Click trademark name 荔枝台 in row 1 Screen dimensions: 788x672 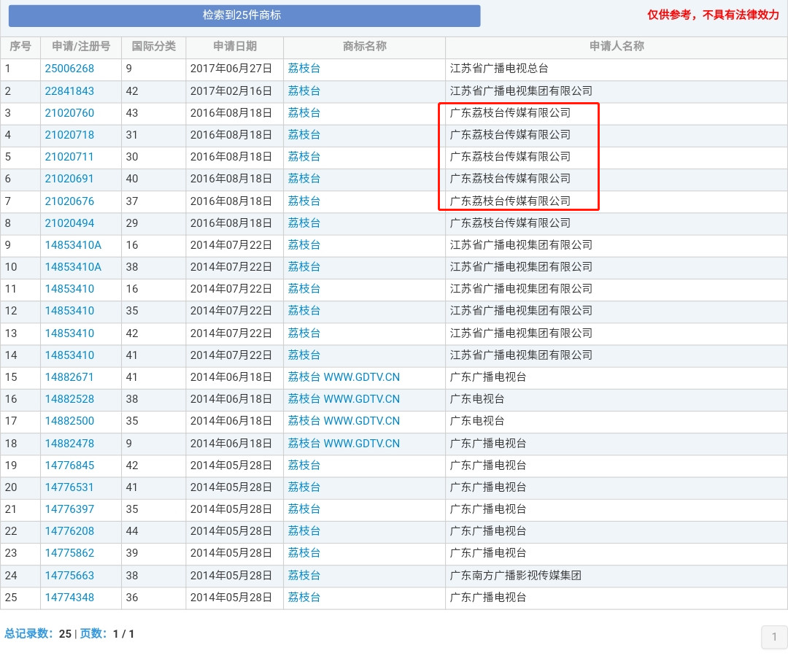click(x=304, y=69)
